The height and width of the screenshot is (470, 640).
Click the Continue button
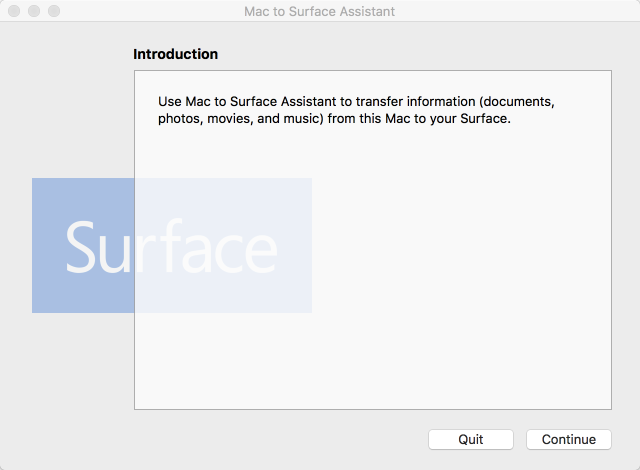point(569,439)
